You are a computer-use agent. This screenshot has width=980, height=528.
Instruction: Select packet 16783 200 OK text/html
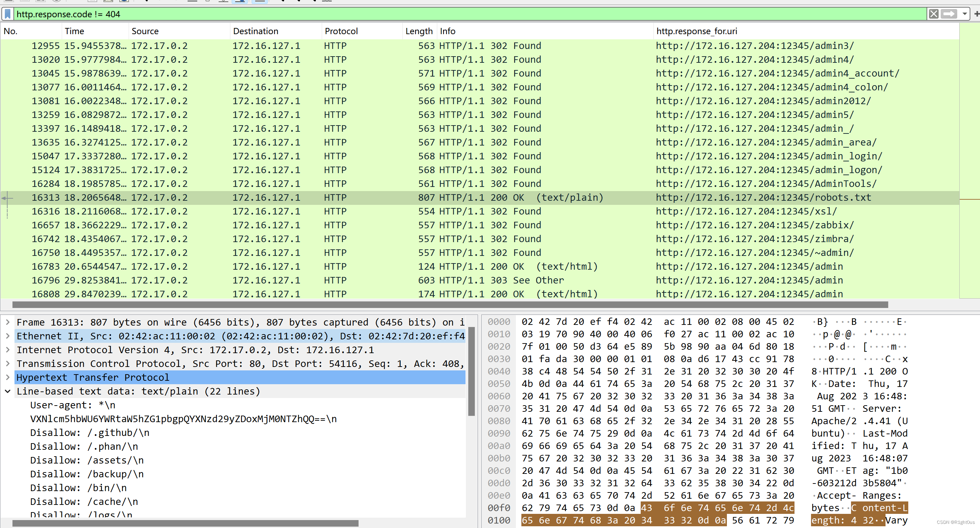point(479,266)
